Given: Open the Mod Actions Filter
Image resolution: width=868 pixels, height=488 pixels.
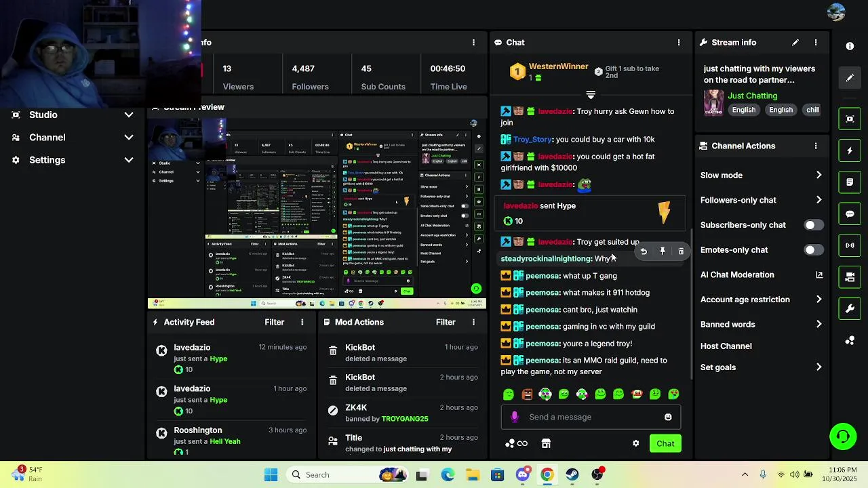Looking at the screenshot, I should (446, 322).
